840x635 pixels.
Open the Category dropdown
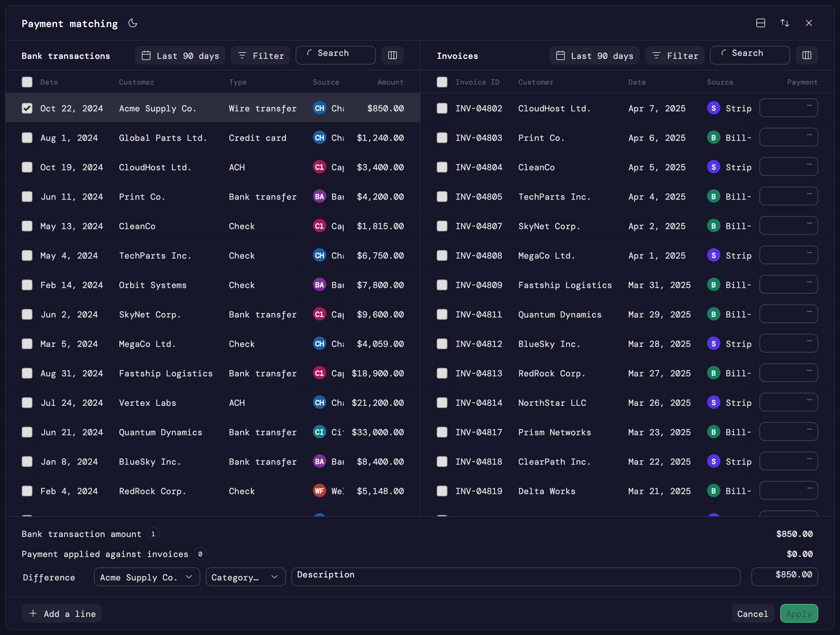(x=245, y=577)
